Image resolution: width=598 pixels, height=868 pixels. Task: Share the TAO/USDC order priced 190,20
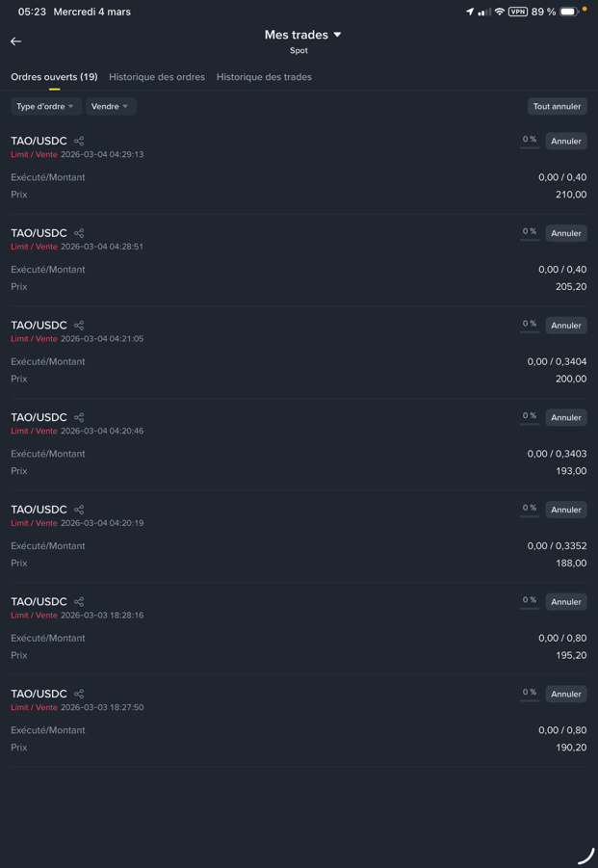pos(79,695)
